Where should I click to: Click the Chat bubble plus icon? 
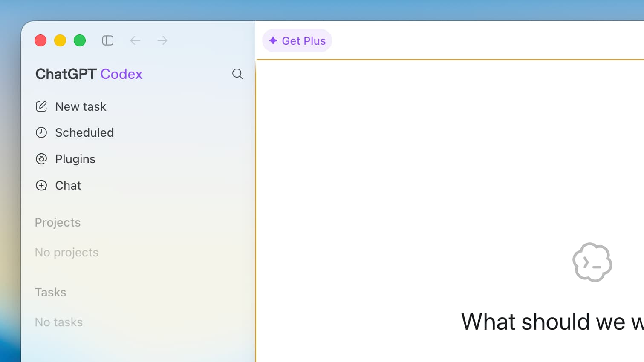tap(41, 185)
